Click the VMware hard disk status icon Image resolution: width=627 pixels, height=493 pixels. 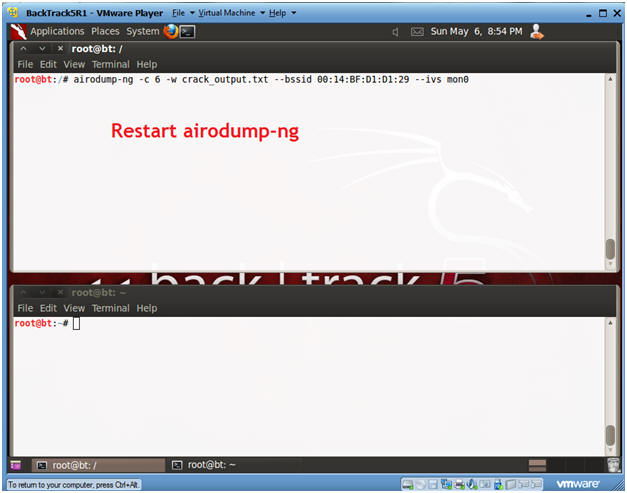pos(407,485)
